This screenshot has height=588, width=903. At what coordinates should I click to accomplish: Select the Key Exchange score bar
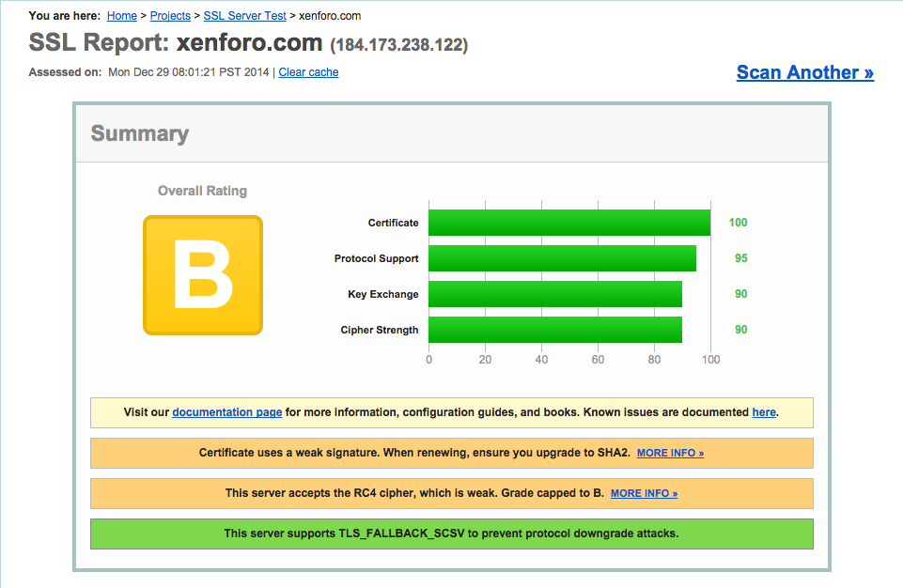point(554,294)
